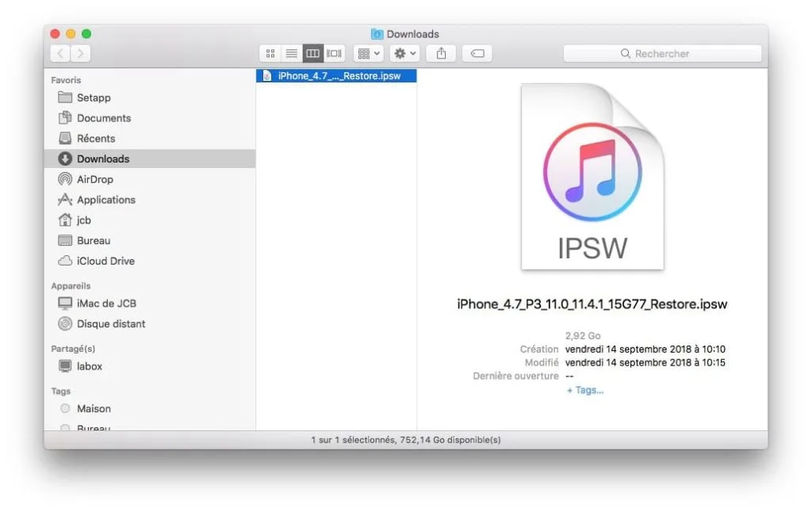This screenshot has width=812, height=512.
Task: Go back with the left arrow button
Action: coord(60,53)
